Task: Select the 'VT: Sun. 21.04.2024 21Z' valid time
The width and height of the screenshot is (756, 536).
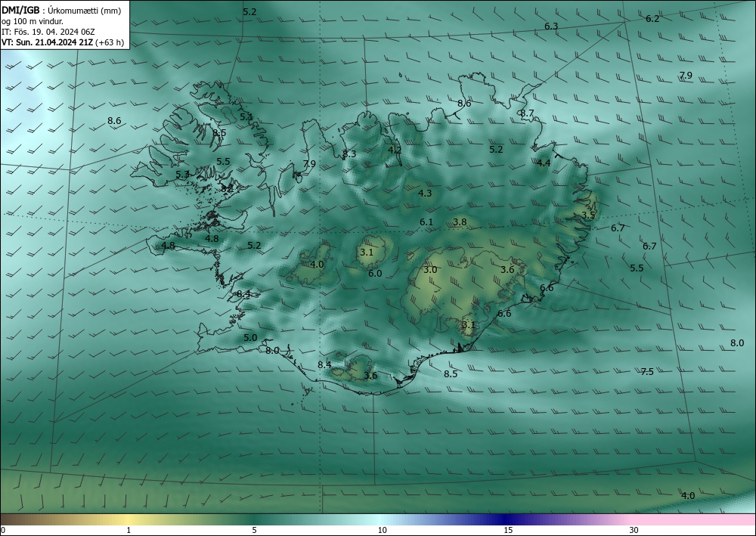Action: pyautogui.click(x=47, y=42)
